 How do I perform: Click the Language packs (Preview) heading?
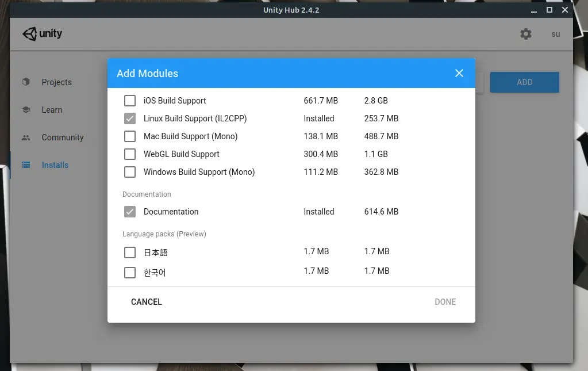tap(164, 234)
